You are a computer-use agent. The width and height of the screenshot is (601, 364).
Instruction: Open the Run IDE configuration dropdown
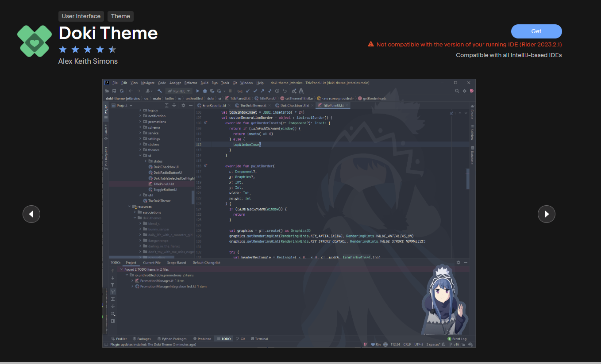coord(188,91)
